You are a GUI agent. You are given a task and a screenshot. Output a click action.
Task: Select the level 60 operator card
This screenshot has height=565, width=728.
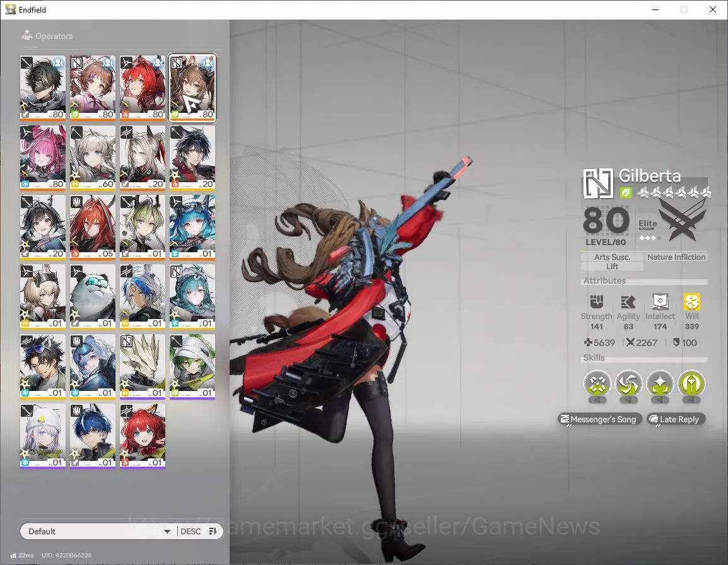92,158
